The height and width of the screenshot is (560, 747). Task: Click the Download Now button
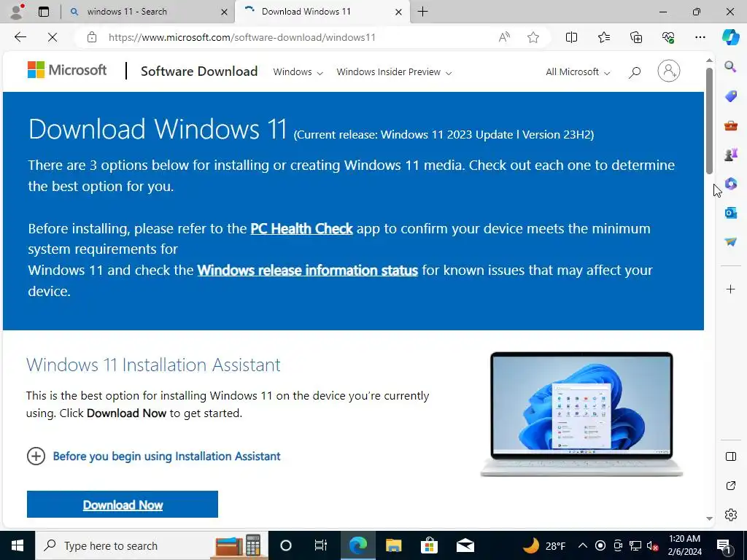tap(123, 505)
